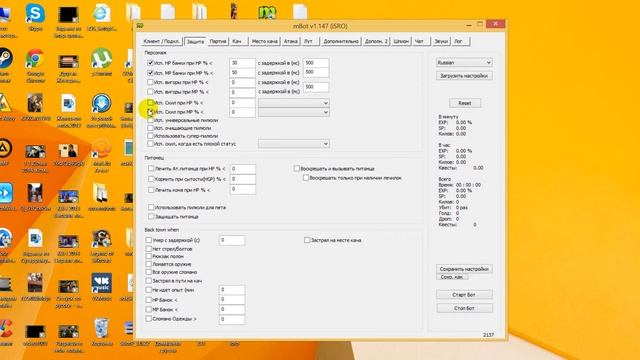Open the green 'm' mBot desktop icon

click(x=267, y=12)
